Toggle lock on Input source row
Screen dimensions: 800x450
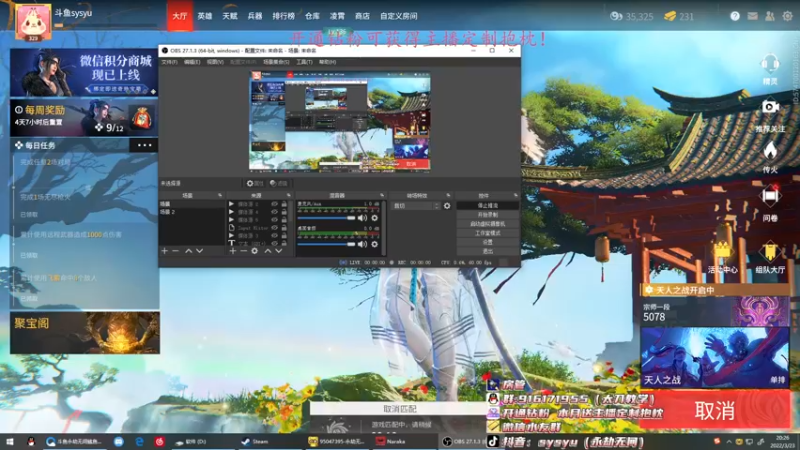click(284, 228)
